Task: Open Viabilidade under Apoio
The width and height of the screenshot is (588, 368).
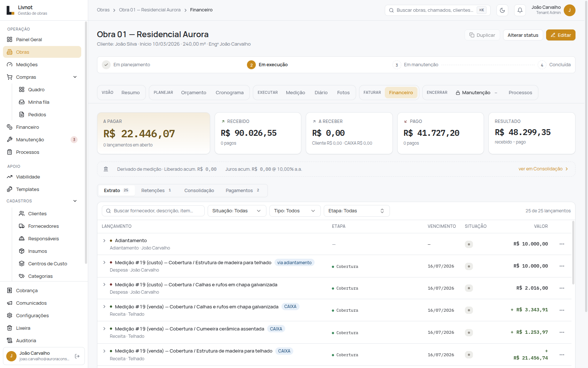Action: coord(42,177)
